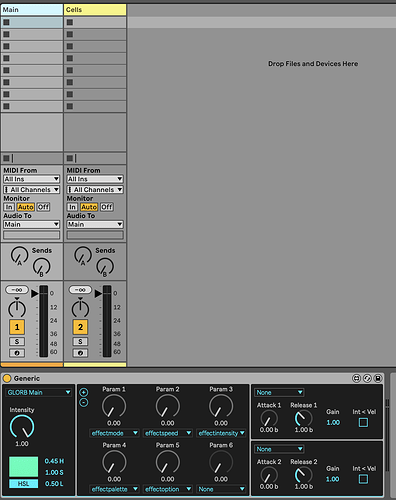Viewport: 396px width, 500px height.
Task: Open the None dropdown under Param 6
Action: coord(221,489)
